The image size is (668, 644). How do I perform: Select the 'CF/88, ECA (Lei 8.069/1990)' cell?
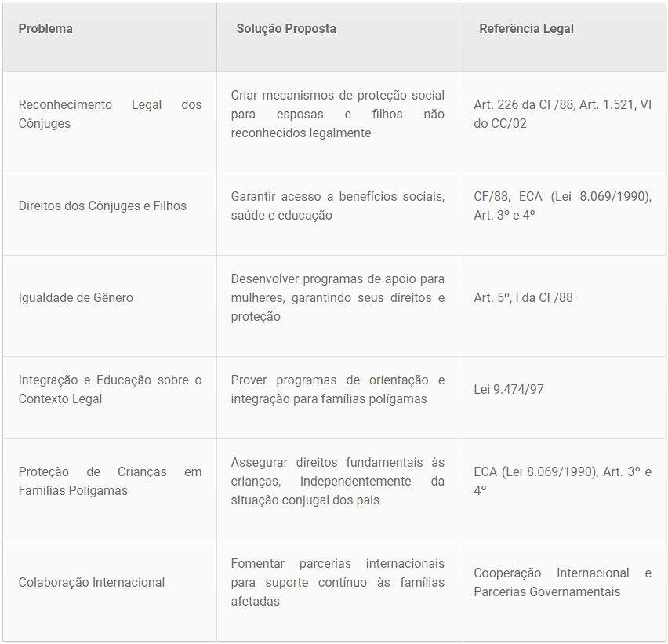[x=562, y=206]
